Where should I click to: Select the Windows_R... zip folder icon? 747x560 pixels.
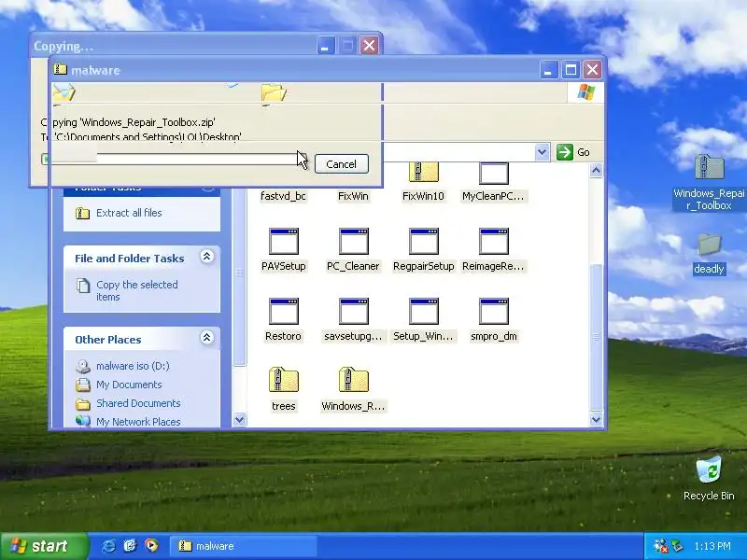(x=354, y=380)
